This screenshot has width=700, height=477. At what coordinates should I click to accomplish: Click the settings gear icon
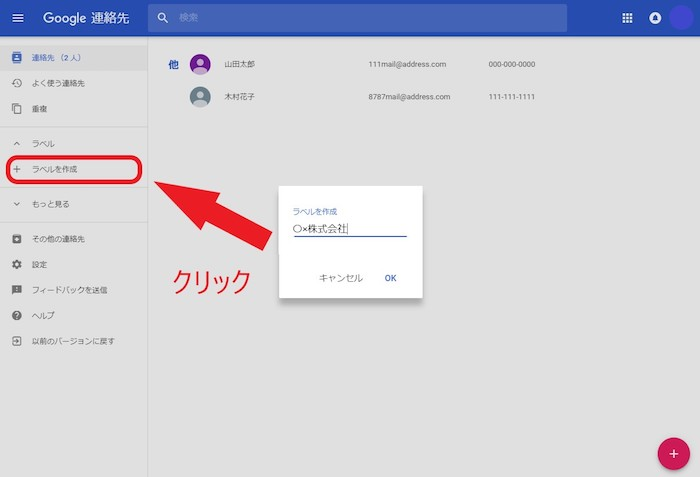tap(17, 264)
